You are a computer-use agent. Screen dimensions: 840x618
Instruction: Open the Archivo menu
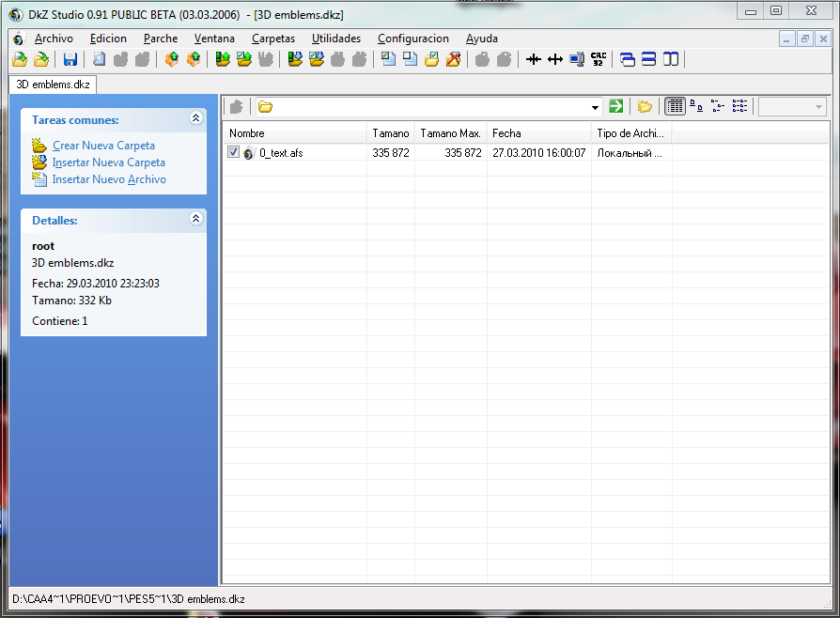tap(54, 39)
